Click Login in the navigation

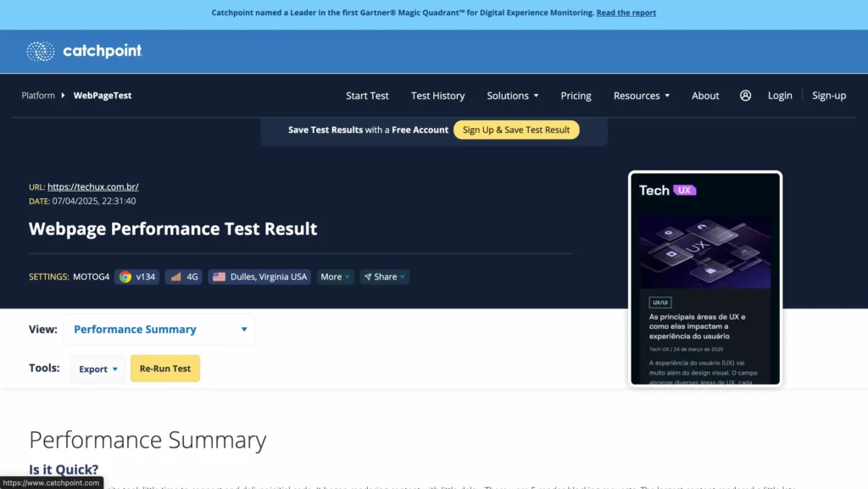click(x=780, y=96)
